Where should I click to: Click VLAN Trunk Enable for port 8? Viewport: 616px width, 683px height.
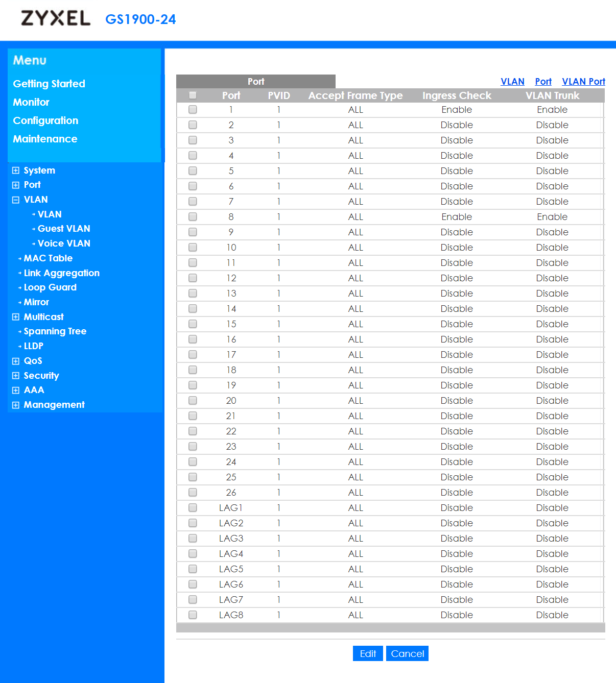(x=552, y=217)
